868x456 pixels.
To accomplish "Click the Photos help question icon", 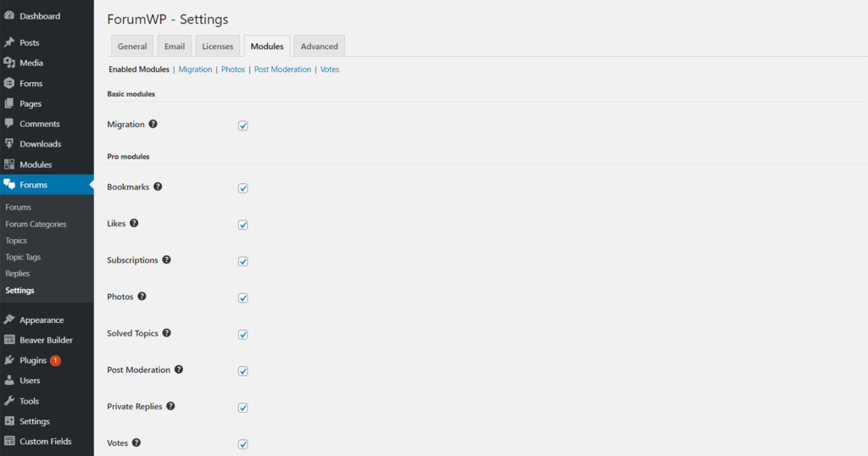I will (x=142, y=296).
